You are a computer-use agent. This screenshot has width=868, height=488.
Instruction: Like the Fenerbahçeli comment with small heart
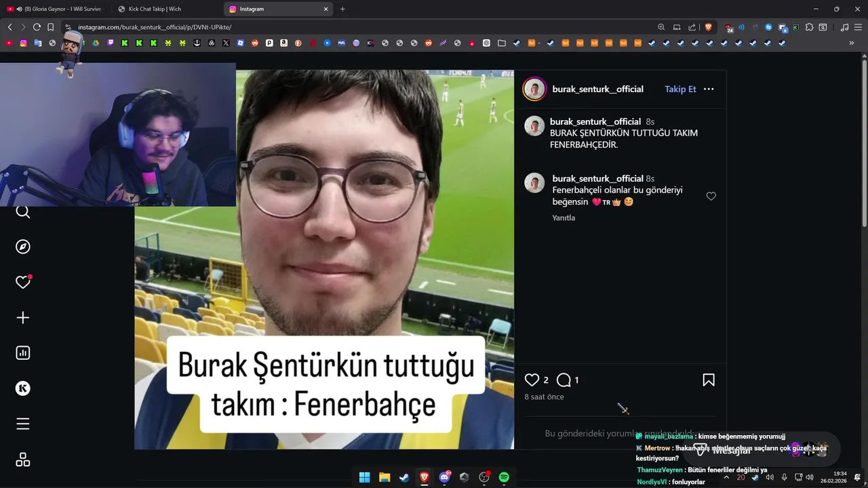click(711, 197)
